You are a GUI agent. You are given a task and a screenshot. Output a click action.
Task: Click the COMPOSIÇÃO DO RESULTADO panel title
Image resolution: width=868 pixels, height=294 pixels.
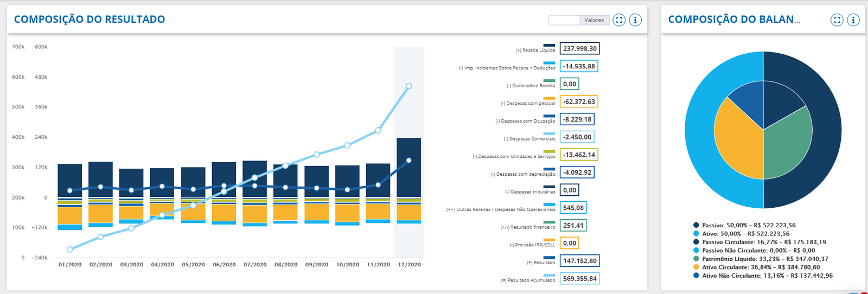click(90, 20)
